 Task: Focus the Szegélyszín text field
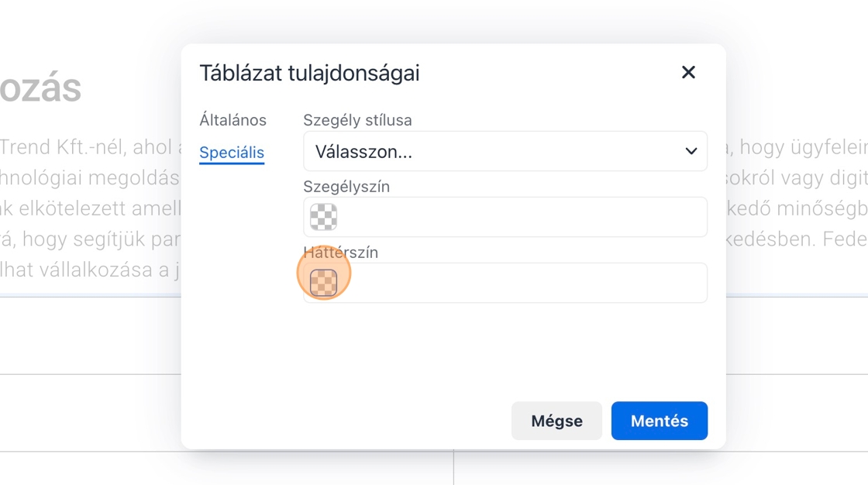[519, 218]
